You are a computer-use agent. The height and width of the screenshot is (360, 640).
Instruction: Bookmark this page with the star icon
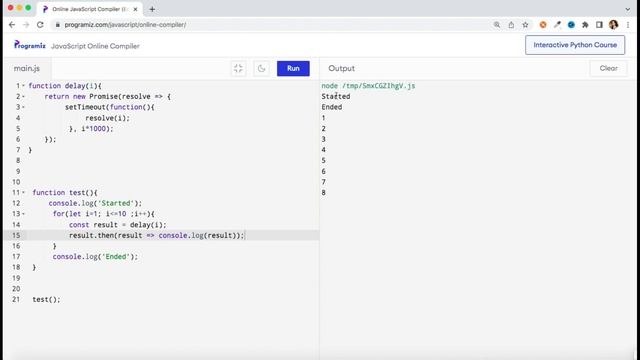[x=525, y=25]
